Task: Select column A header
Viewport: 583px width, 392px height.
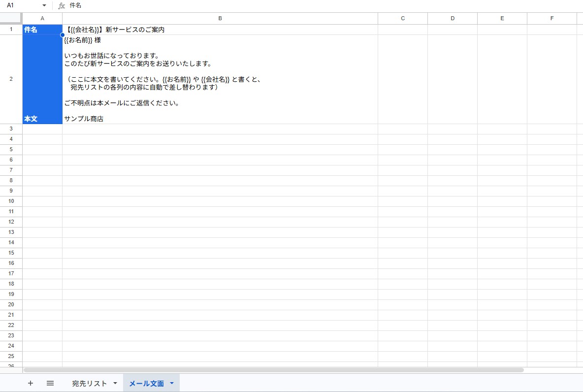Action: coord(42,18)
